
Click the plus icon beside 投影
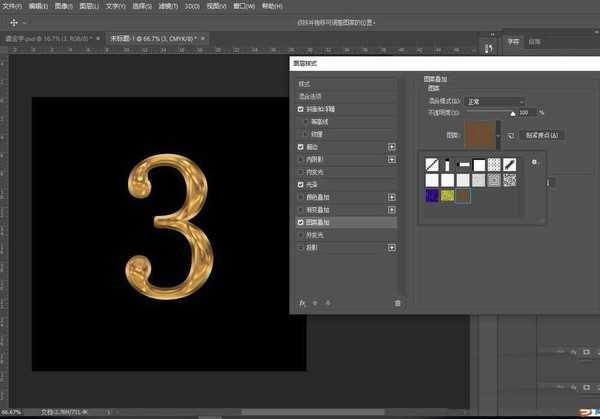coord(391,247)
